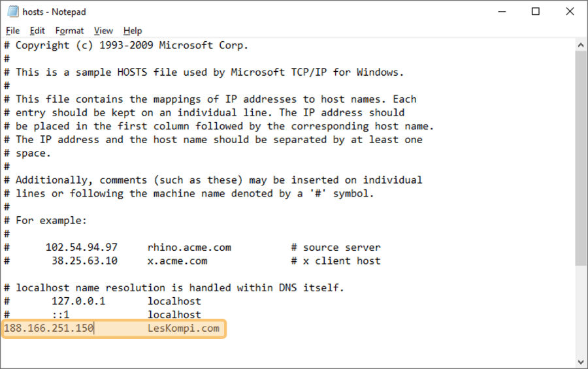The width and height of the screenshot is (588, 369).
Task: Click on rhino.acme.com example text
Action: (x=189, y=248)
